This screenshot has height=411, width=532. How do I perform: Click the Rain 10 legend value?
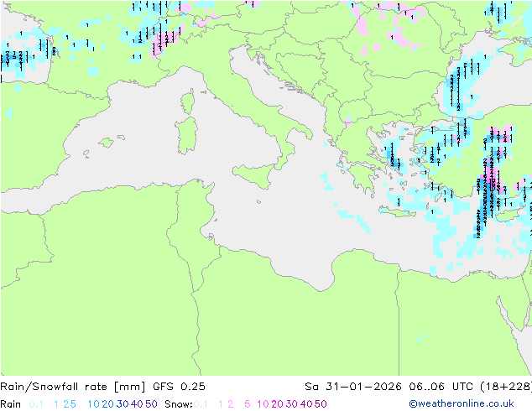pos(94,404)
